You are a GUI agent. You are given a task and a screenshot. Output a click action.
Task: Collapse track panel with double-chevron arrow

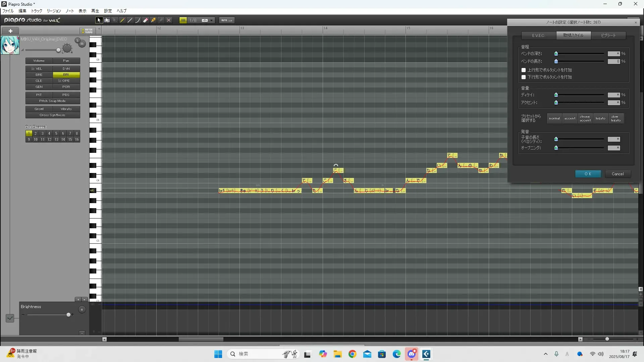point(99,29)
